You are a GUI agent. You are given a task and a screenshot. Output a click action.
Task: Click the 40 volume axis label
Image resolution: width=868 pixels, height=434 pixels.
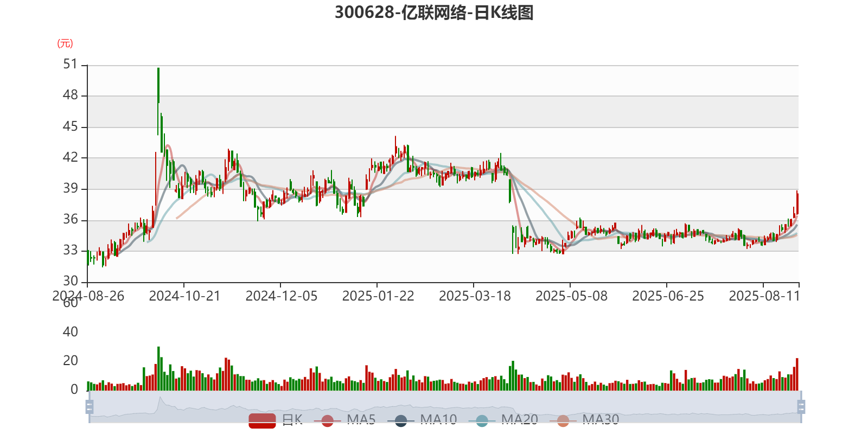click(71, 332)
